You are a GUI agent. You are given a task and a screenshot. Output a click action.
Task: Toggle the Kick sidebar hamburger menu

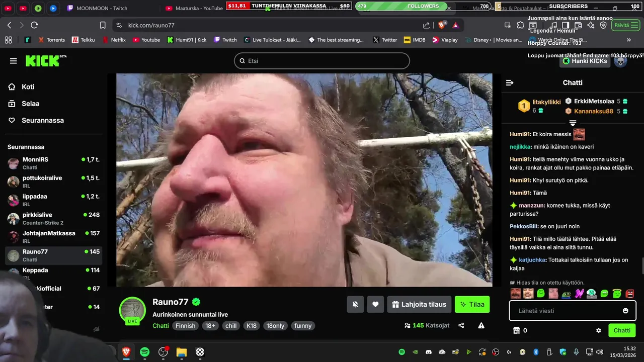point(14,61)
